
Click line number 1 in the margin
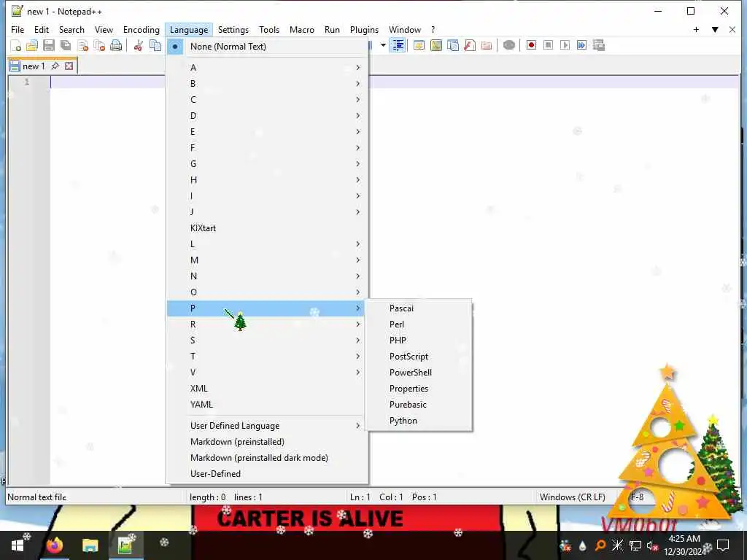(27, 82)
